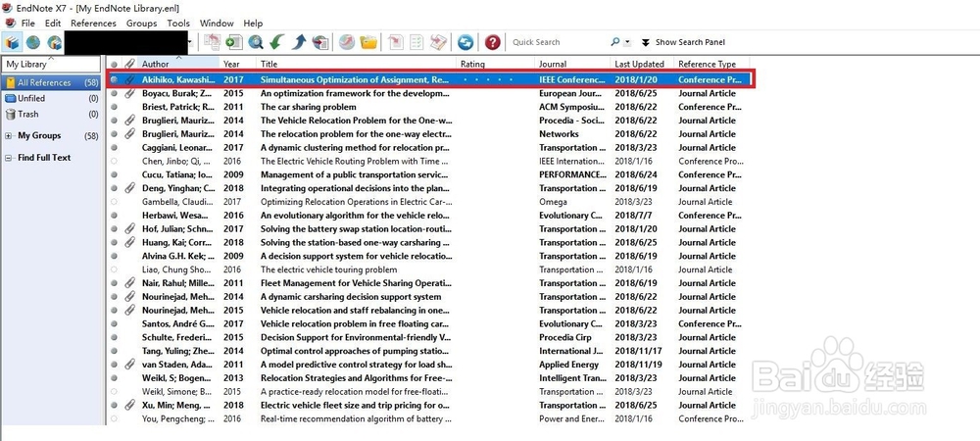Open the Edit menu
This screenshot has height=441, width=980.
pyautogui.click(x=53, y=24)
